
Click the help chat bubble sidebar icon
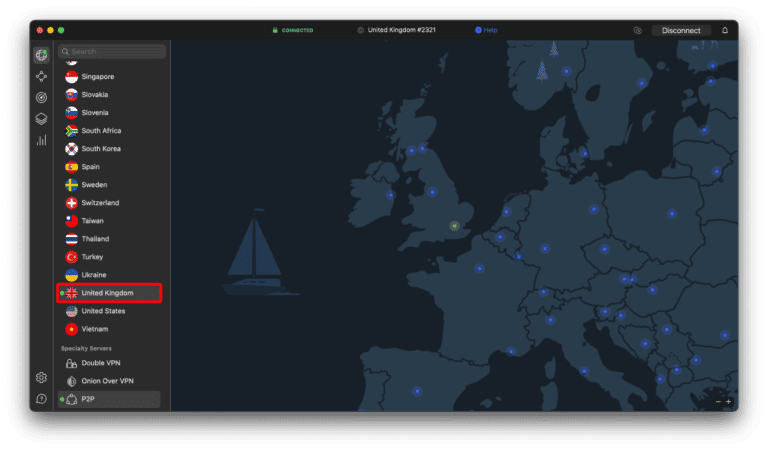[x=41, y=399]
